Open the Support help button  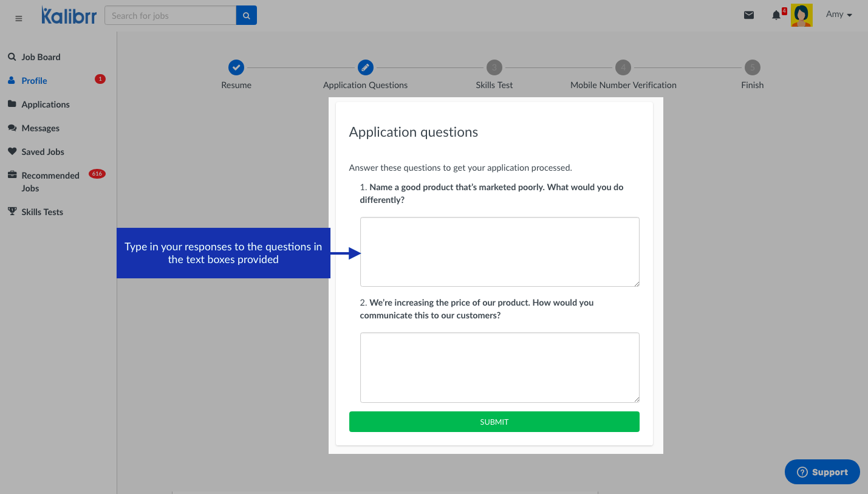coord(822,472)
